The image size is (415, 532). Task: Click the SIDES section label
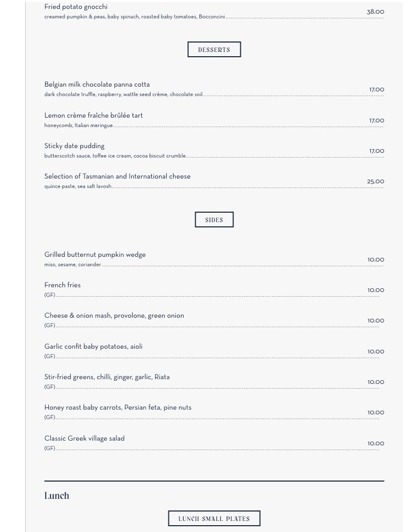click(214, 220)
